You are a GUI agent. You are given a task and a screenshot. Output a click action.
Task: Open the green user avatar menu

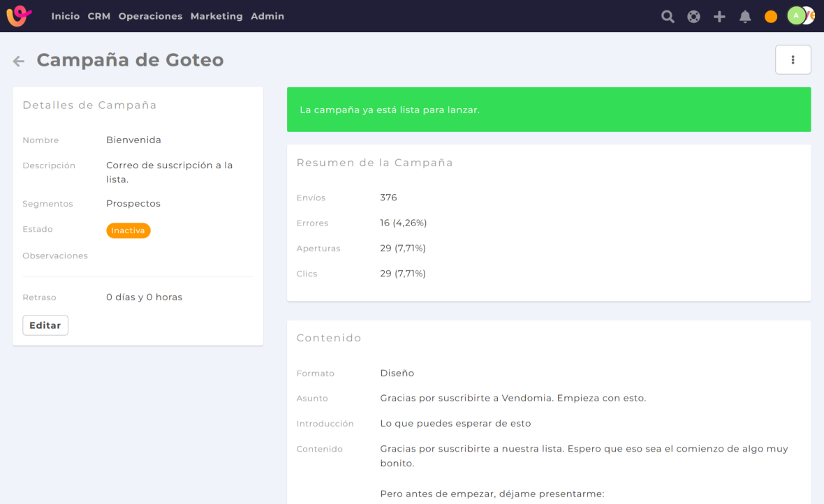[x=795, y=15]
